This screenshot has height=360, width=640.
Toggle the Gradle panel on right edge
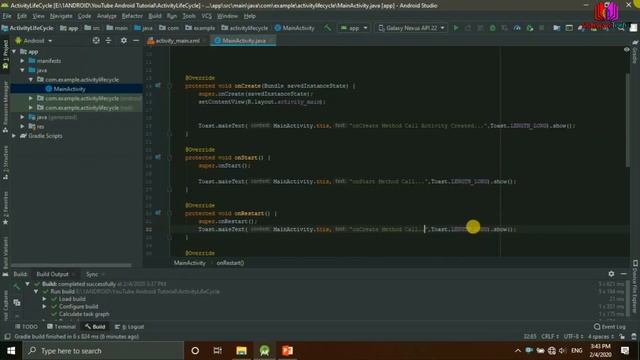click(635, 52)
